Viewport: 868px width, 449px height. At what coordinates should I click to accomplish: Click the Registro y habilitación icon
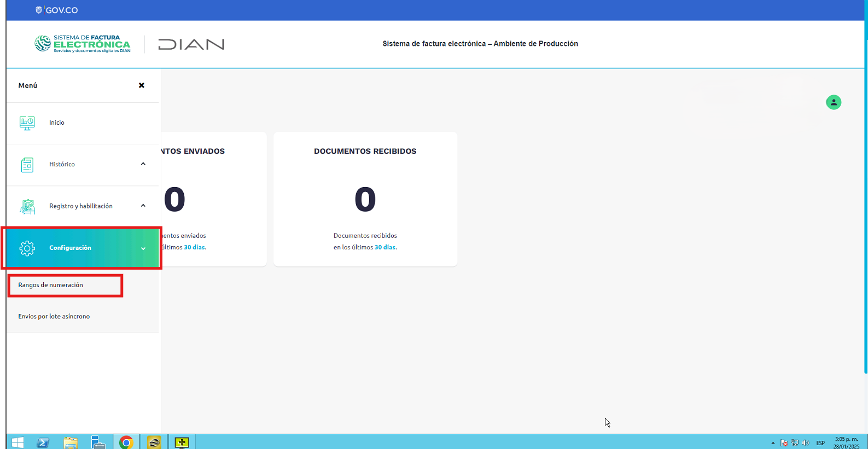(27, 207)
